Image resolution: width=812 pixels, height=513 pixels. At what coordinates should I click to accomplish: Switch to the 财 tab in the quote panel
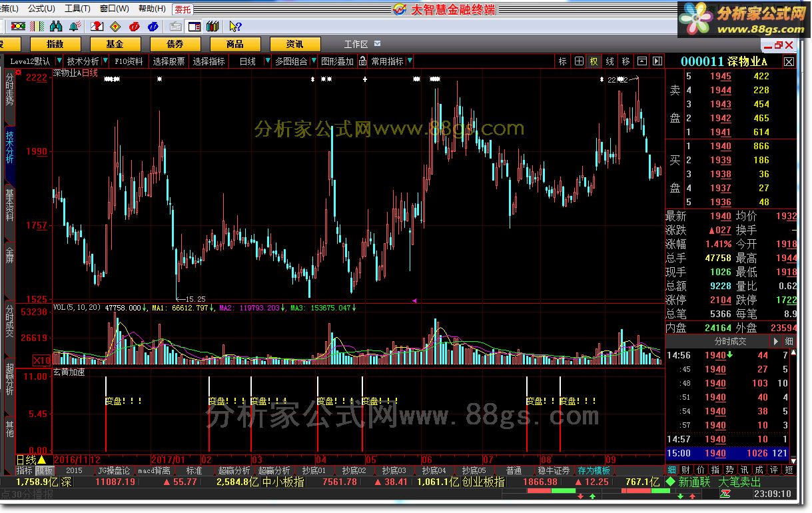[x=687, y=470]
